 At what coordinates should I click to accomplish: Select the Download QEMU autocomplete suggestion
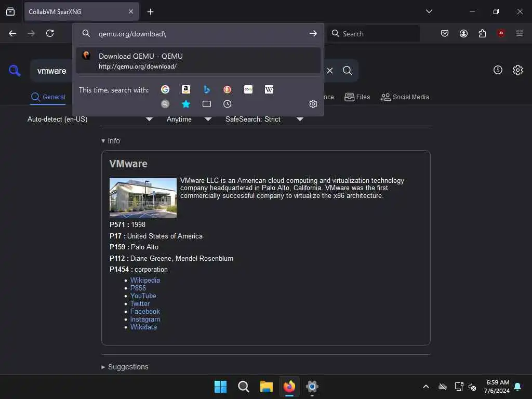tap(198, 61)
